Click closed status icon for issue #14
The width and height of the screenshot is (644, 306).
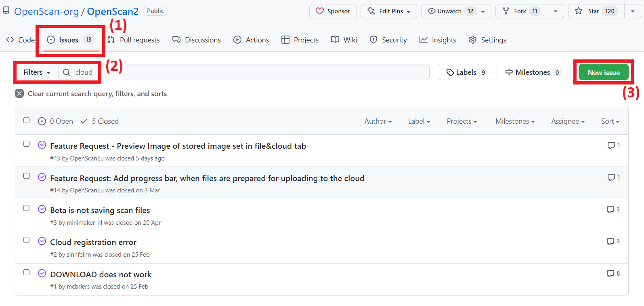click(x=42, y=177)
